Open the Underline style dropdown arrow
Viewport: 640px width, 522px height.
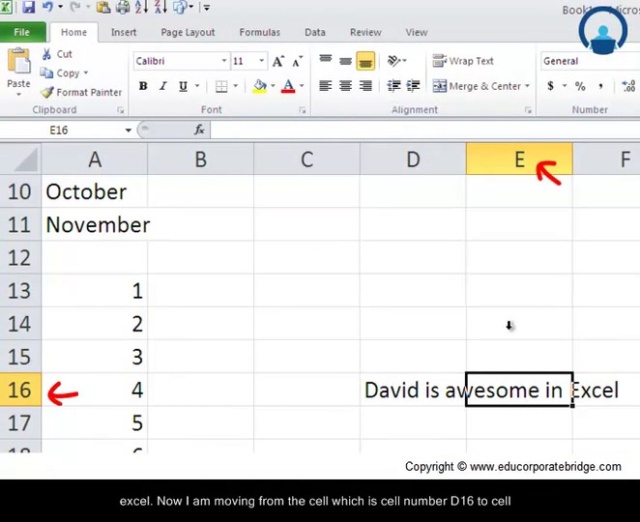point(197,86)
